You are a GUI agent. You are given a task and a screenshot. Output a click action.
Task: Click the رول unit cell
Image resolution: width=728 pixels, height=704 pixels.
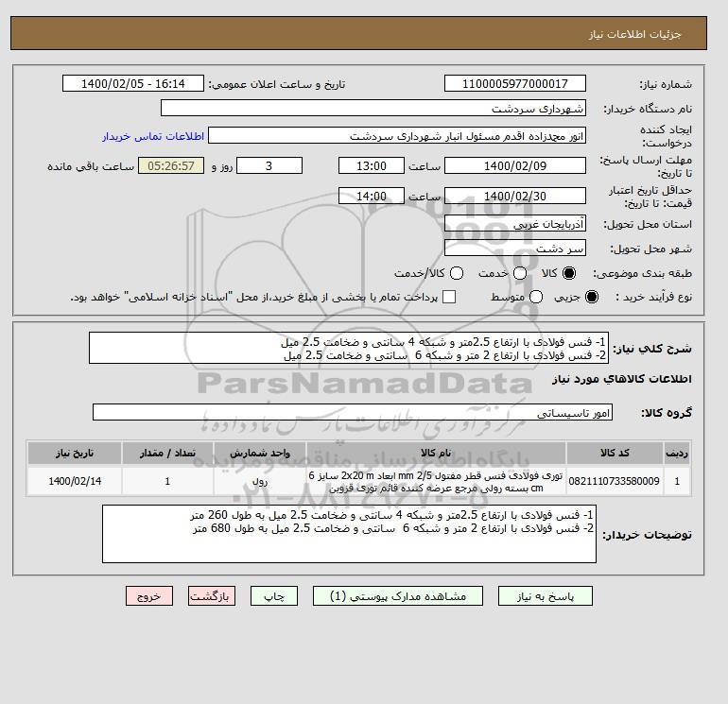[260, 481]
